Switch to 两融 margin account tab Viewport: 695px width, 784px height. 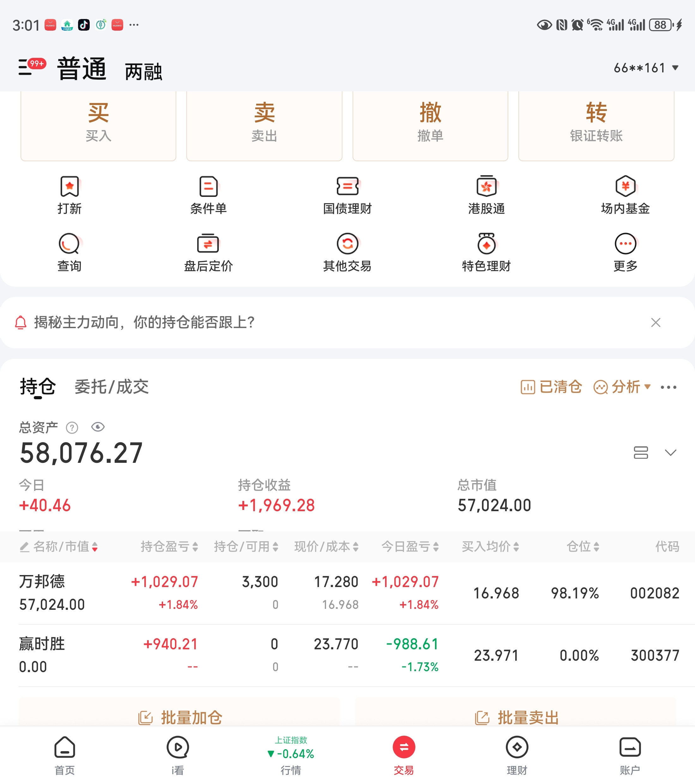pos(143,71)
